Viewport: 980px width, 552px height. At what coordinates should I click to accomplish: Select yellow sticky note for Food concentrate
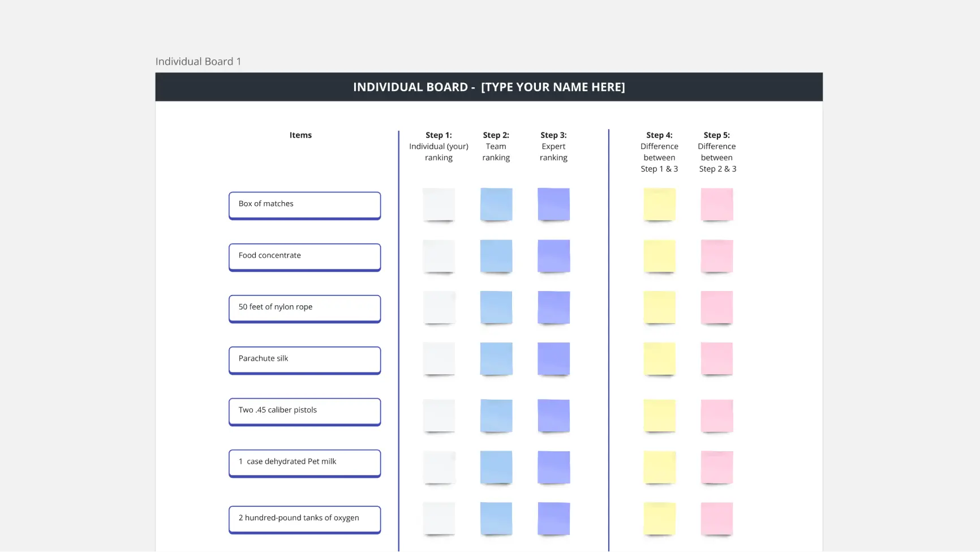click(659, 256)
